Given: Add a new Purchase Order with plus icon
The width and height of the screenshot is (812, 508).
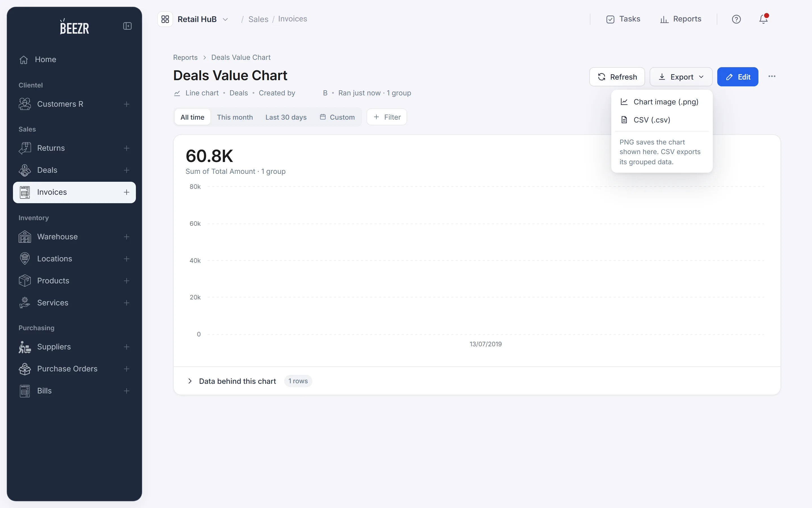Looking at the screenshot, I should tap(127, 369).
